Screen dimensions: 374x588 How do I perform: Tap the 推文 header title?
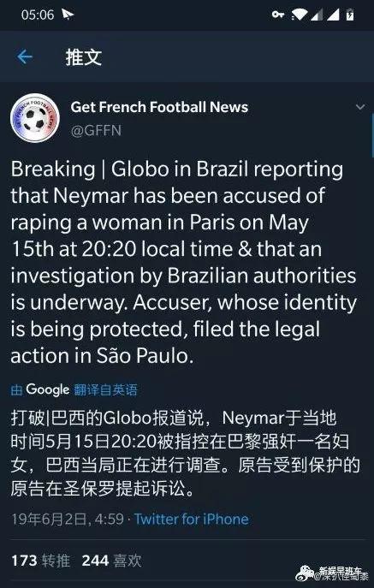[x=84, y=57]
